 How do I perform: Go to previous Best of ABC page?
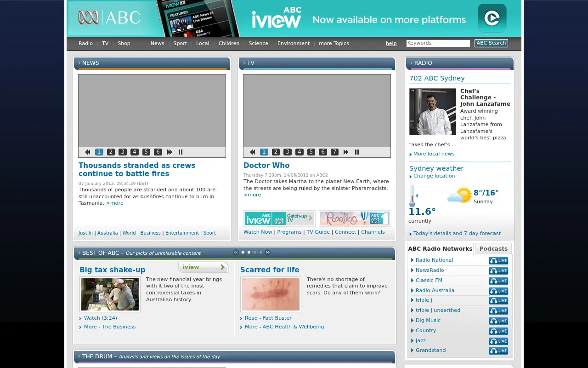coord(236,252)
